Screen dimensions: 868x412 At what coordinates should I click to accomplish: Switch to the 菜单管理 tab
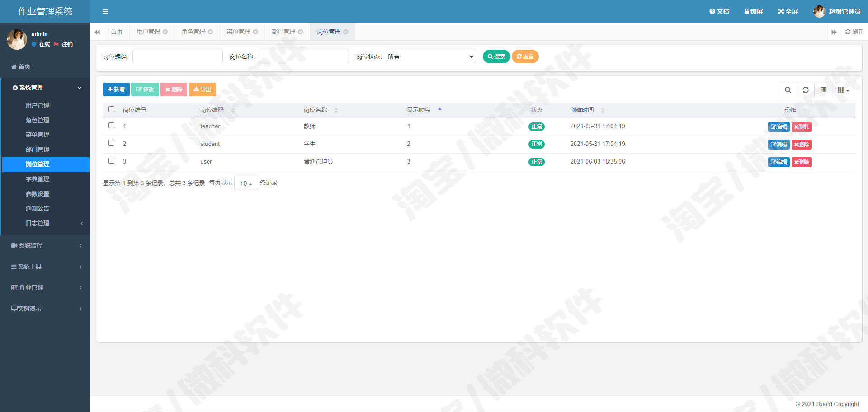(x=238, y=32)
